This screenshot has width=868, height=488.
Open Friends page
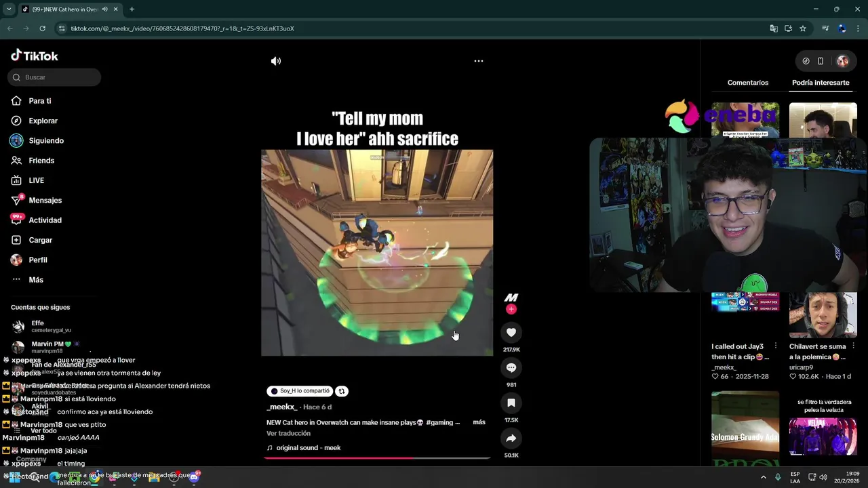point(41,161)
